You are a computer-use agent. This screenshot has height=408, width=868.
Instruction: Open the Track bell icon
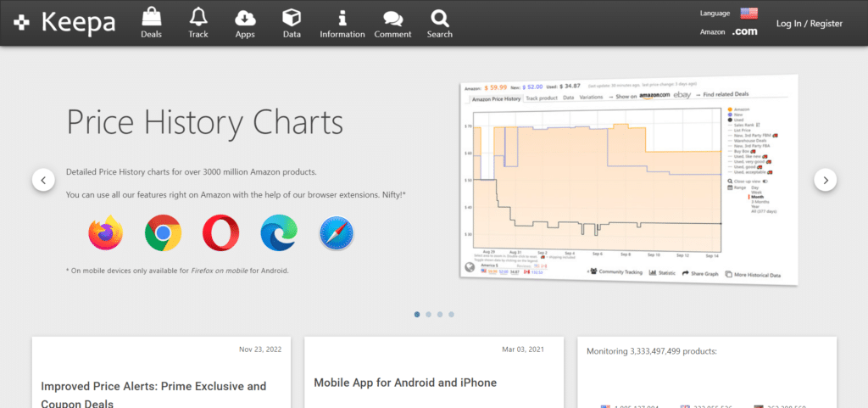[x=198, y=17]
